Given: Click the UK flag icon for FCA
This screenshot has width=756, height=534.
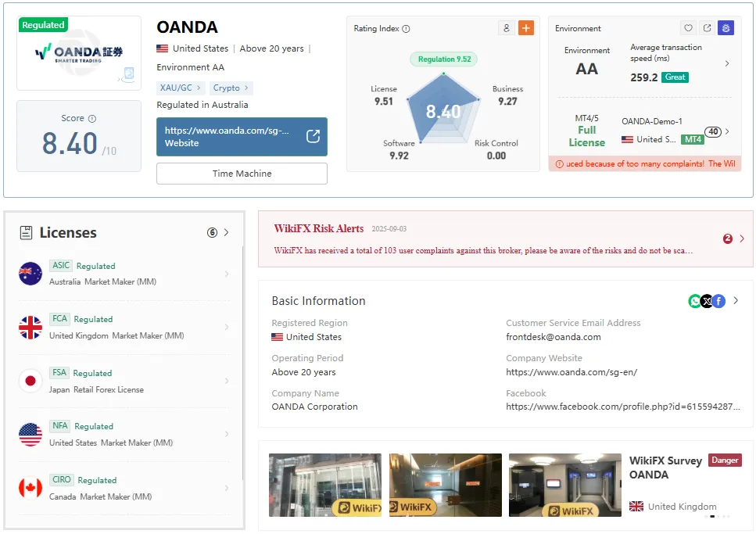Looking at the screenshot, I should point(30,328).
